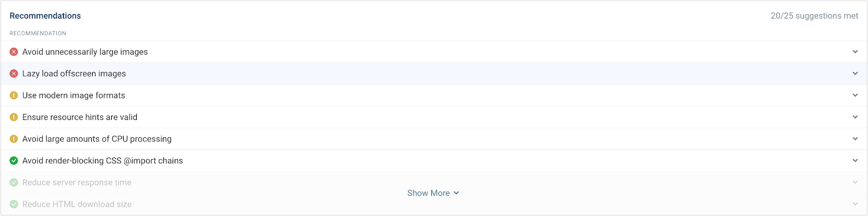Screen dimensions: 868x216
Task: Expand Avoid unnecessarily large images chevron
Action: click(x=855, y=52)
